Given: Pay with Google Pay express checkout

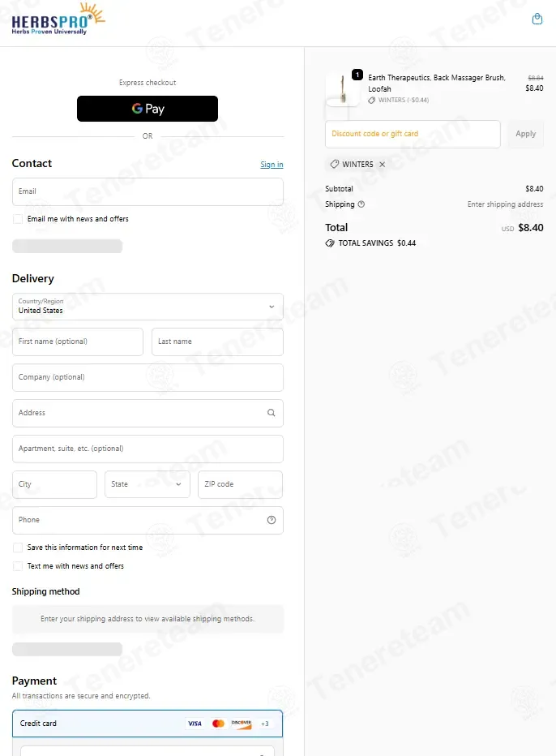Looking at the screenshot, I should [148, 109].
